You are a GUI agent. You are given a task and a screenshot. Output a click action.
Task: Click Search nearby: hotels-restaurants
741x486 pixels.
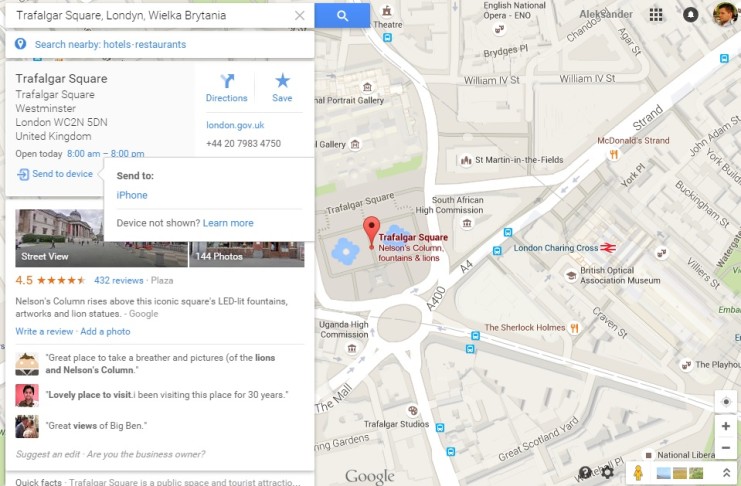point(110,44)
